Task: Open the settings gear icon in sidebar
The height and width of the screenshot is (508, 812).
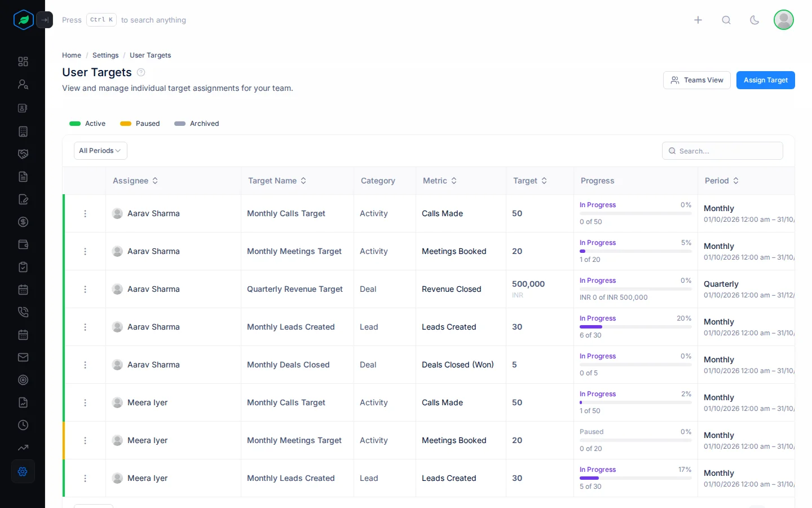Action: pos(23,471)
